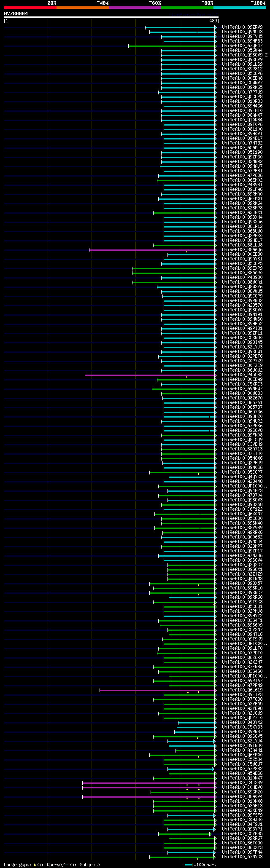Select the UniRef100_B9GCX1 label
Image resolution: width=270 pixels, height=868 pixels.
click(242, 569)
